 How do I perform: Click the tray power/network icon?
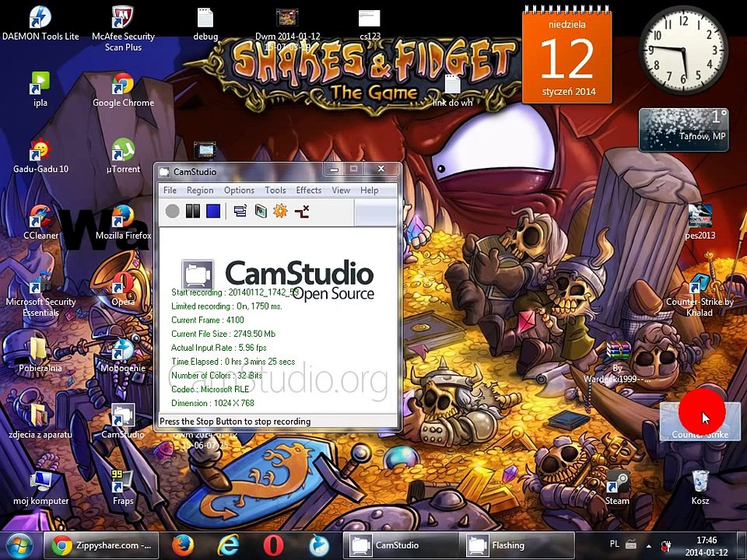(666, 546)
